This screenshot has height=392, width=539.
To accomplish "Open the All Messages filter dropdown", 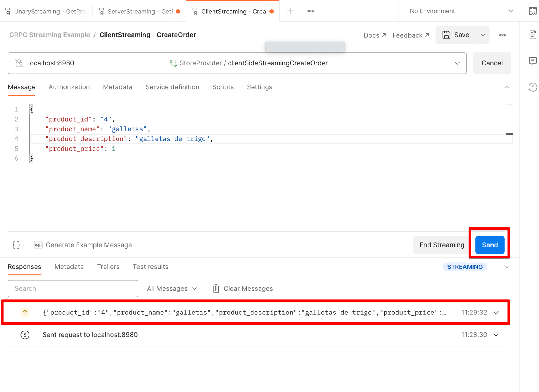I will point(172,288).
